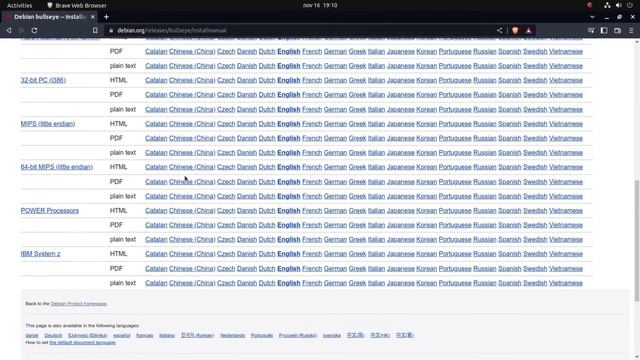Switch page language to Korean footer link

(198, 335)
